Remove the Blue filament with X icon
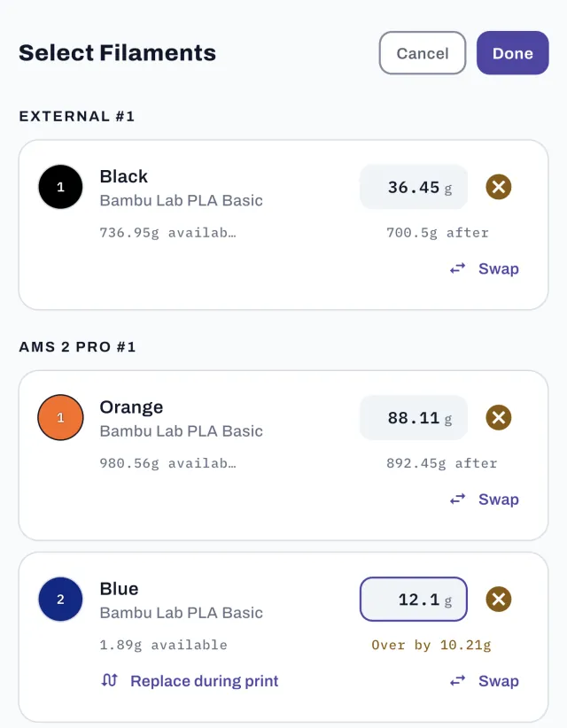567x728 pixels. click(498, 599)
